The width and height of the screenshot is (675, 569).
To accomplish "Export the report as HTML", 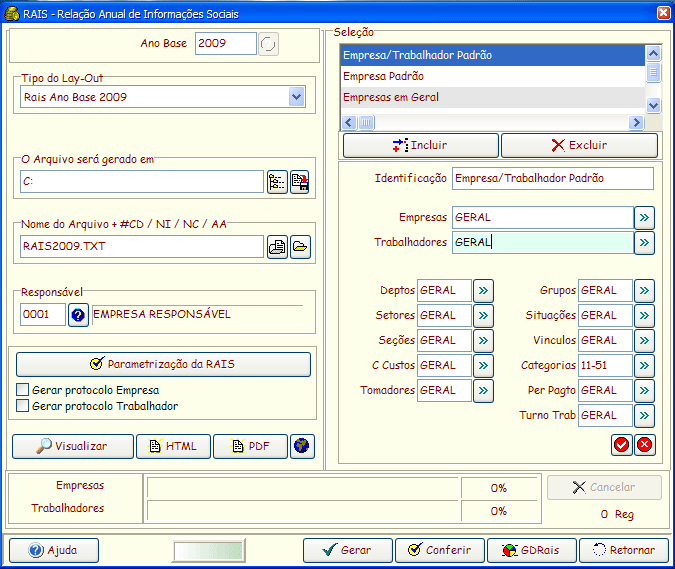I will 173,446.
